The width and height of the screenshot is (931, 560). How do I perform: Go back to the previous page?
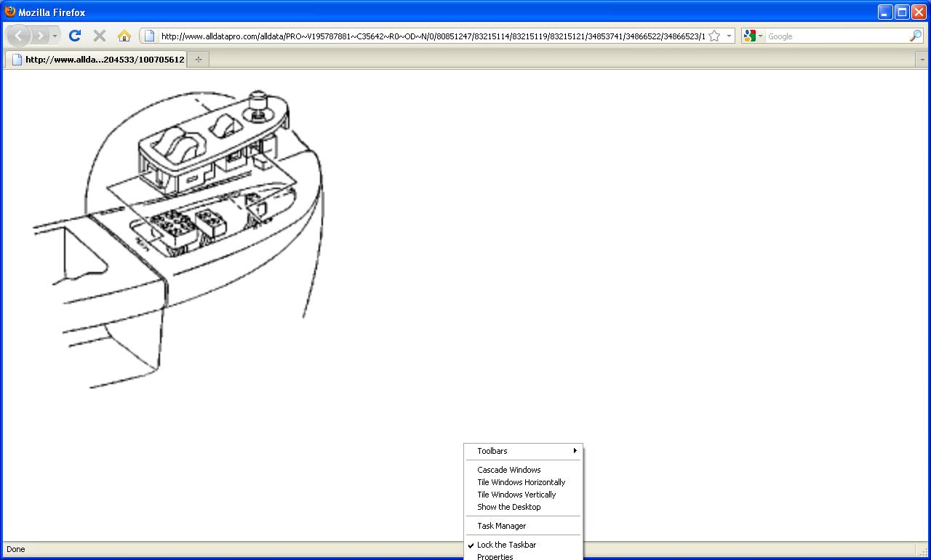(x=18, y=36)
